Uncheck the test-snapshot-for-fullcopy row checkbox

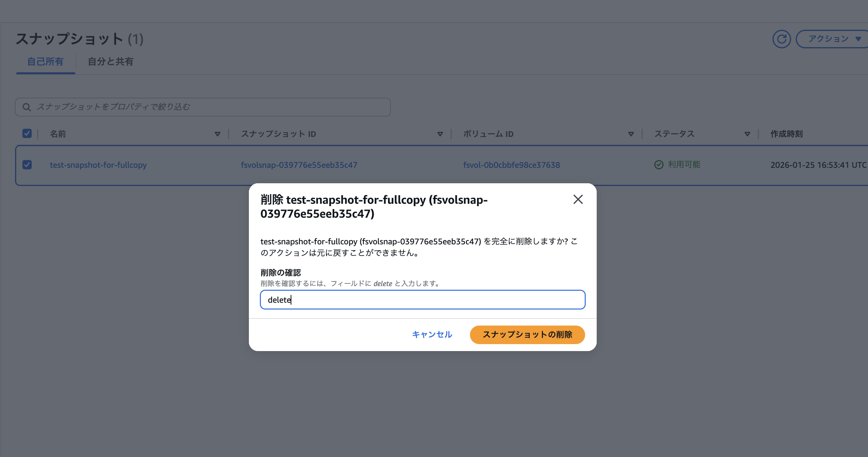pos(27,165)
